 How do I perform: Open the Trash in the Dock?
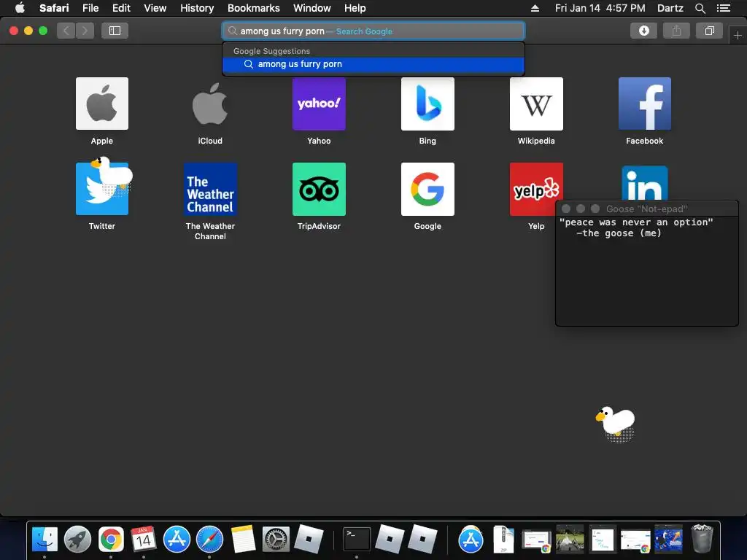pos(701,539)
